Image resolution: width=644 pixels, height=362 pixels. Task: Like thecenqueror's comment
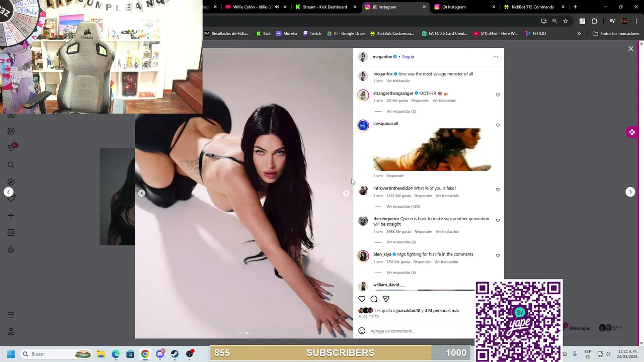[x=498, y=220]
